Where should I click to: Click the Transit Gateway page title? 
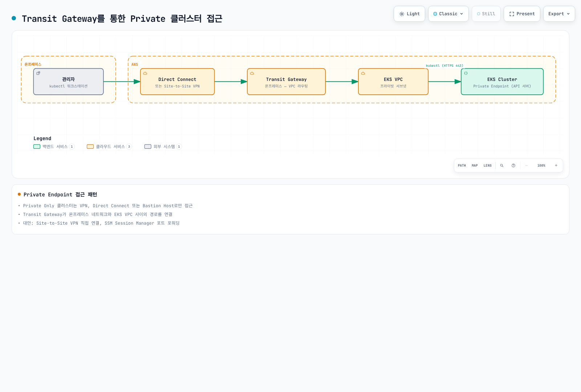click(x=122, y=19)
